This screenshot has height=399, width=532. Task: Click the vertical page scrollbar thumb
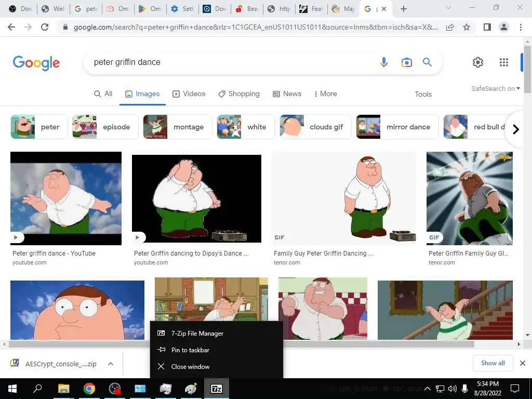point(527,70)
